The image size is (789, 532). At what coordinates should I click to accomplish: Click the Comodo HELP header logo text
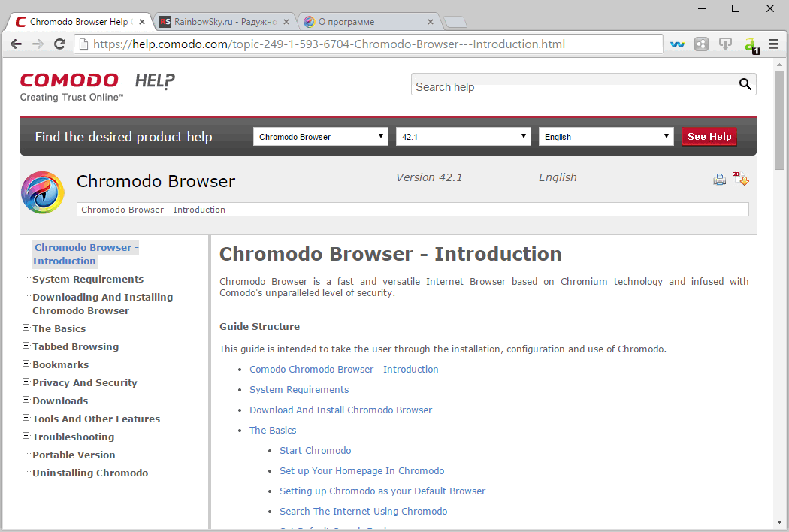point(155,81)
